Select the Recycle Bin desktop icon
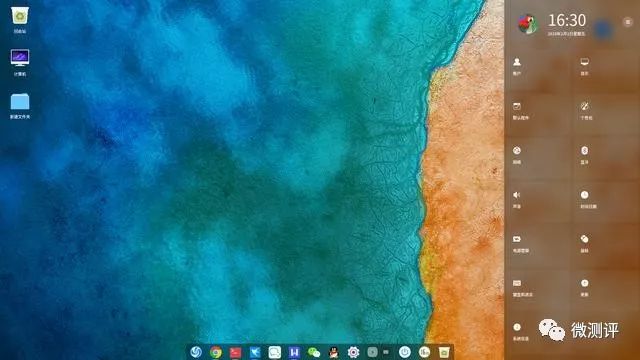 point(20,20)
